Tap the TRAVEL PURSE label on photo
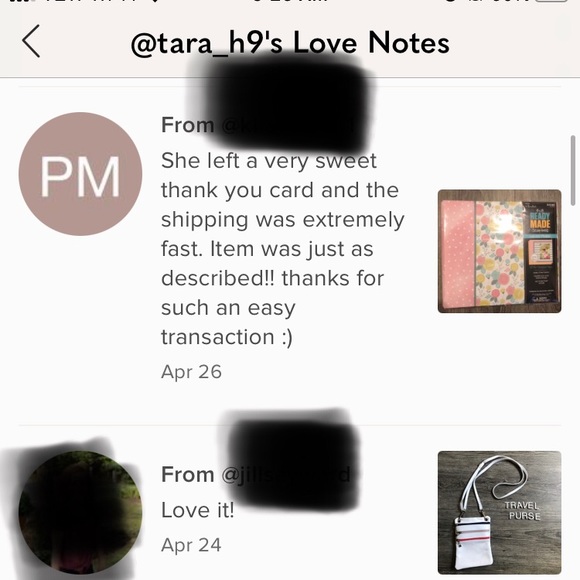 click(522, 510)
